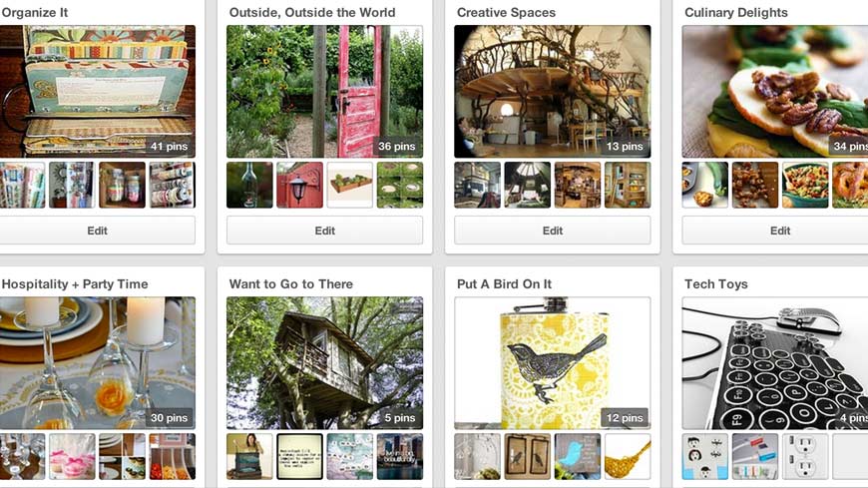The width and height of the screenshot is (868, 488).
Task: Select the framed birds pictures thumbnail
Action: [x=528, y=456]
